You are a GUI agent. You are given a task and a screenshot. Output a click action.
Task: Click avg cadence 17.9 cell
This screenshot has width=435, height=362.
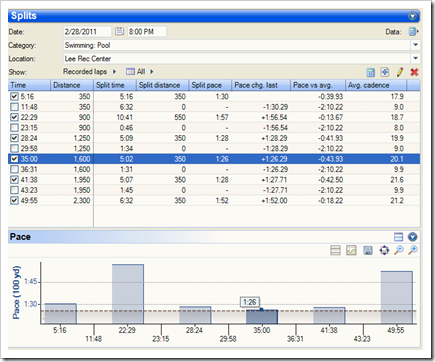(x=397, y=97)
